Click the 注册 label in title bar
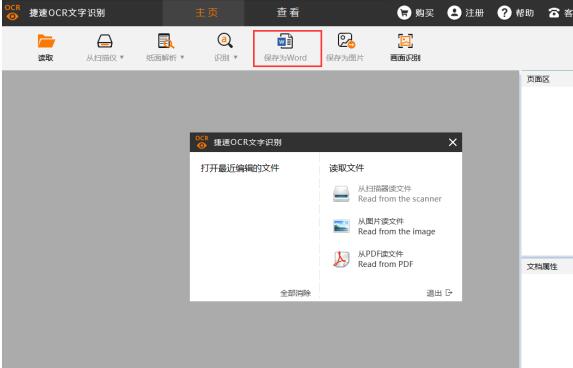The image size is (573, 368). pos(474,13)
